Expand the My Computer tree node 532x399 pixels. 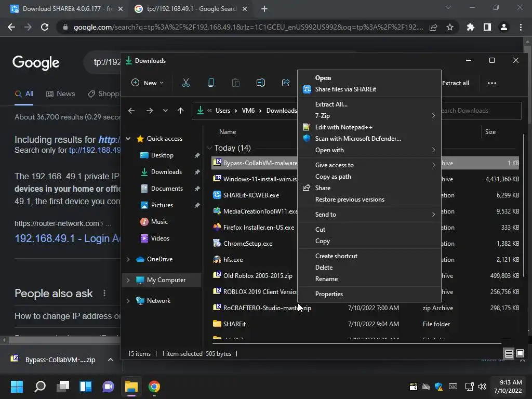[x=128, y=280]
